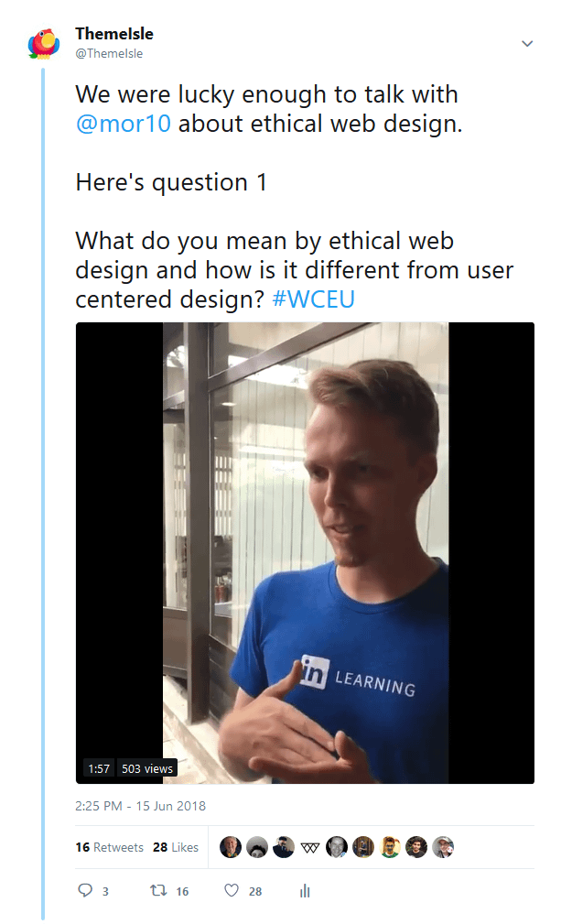Open the tweet timestamp 2:25 PM - 15 Jun 2018

(x=141, y=807)
